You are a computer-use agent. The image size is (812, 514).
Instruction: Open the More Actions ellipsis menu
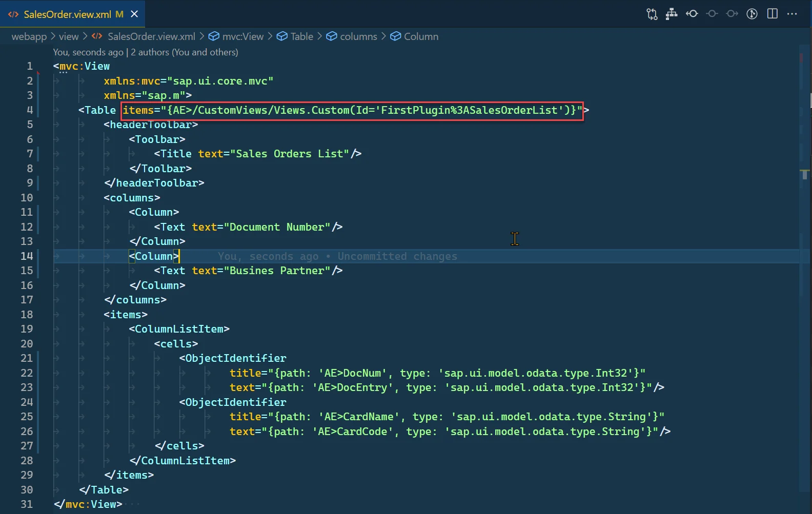point(792,14)
